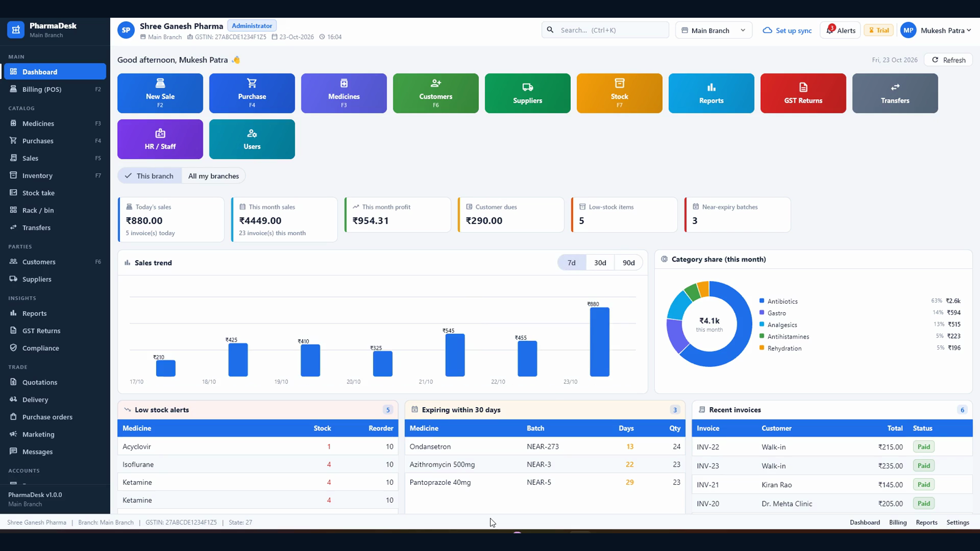This screenshot has height=551, width=980.
Task: Click the Low-stock items card
Action: coord(624,215)
